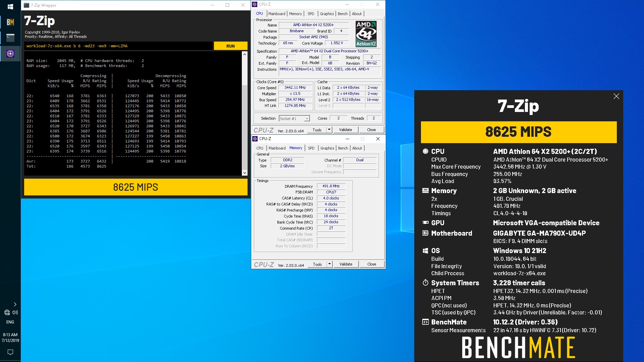This screenshot has width=644, height=362.
Task: Select the console window sidebar icon
Action: (x=10, y=38)
